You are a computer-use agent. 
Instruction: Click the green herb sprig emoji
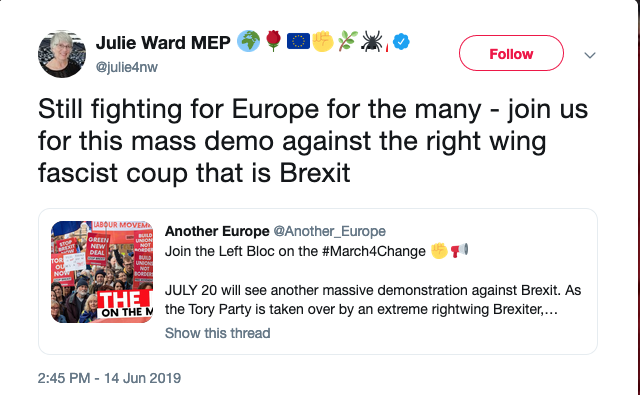348,41
